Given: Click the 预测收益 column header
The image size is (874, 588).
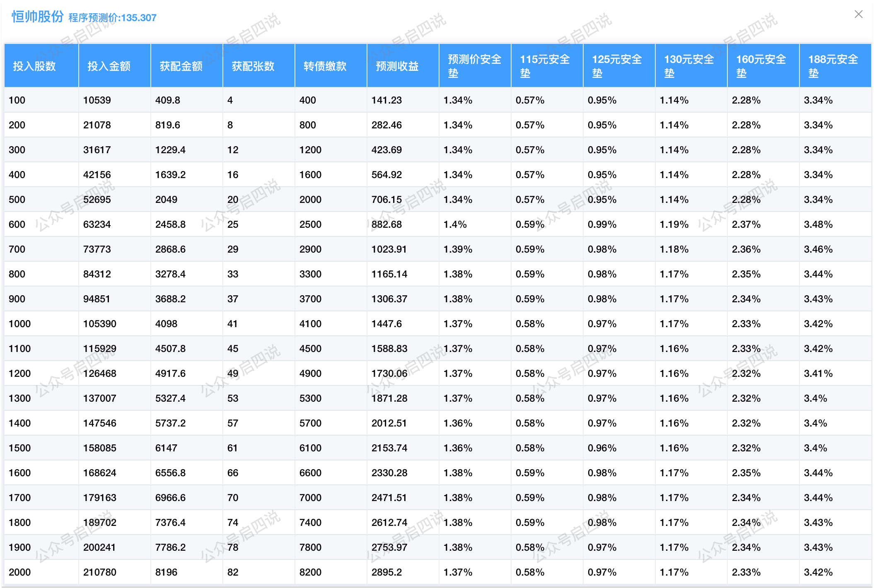Looking at the screenshot, I should (397, 66).
